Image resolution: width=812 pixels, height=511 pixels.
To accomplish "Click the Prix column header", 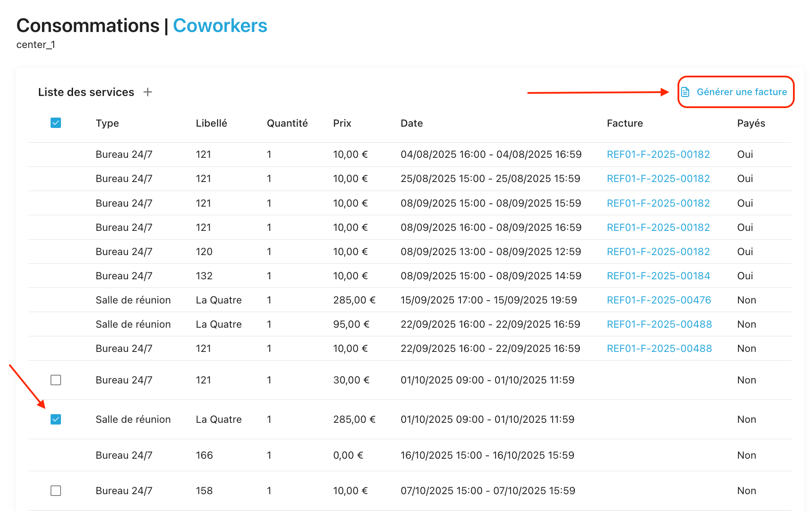I will point(342,123).
